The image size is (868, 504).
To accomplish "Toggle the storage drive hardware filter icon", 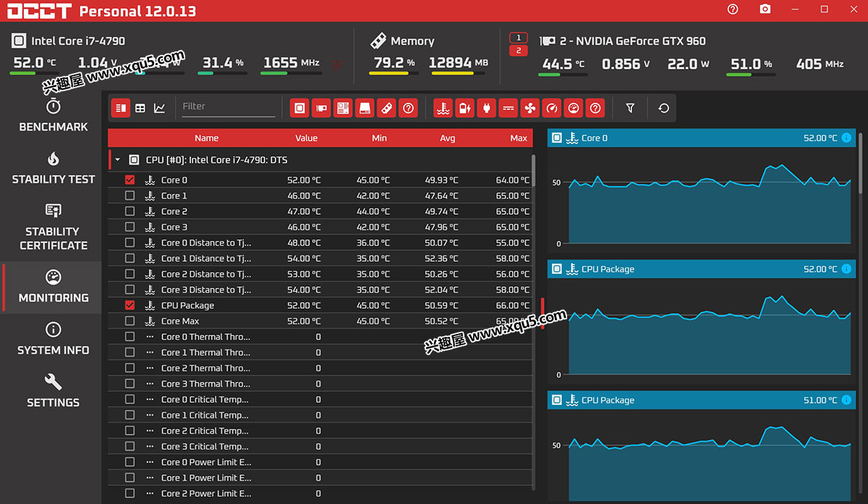I will 365,108.
